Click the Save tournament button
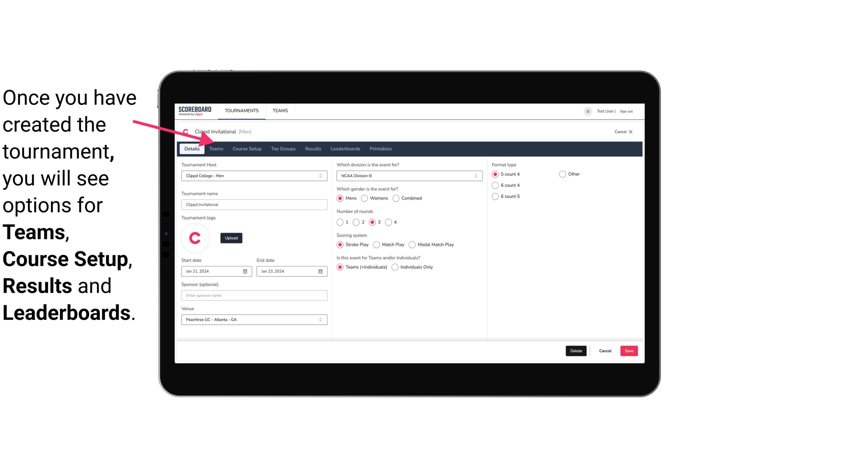 click(x=628, y=351)
